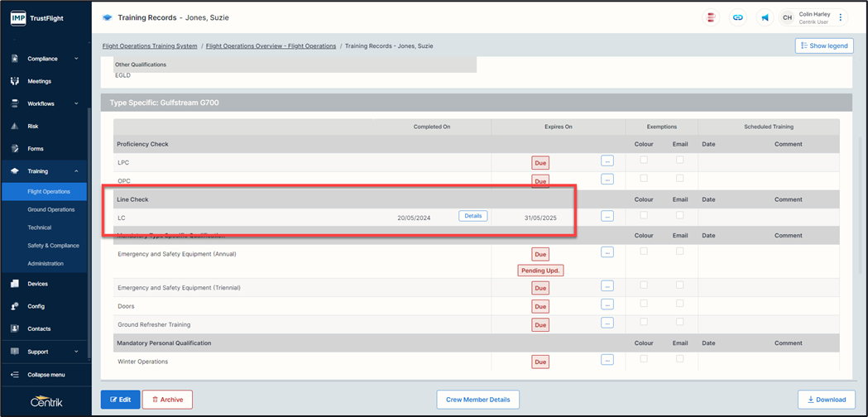This screenshot has width=868, height=417.
Task: Click the chain link icon in header
Action: click(x=737, y=17)
